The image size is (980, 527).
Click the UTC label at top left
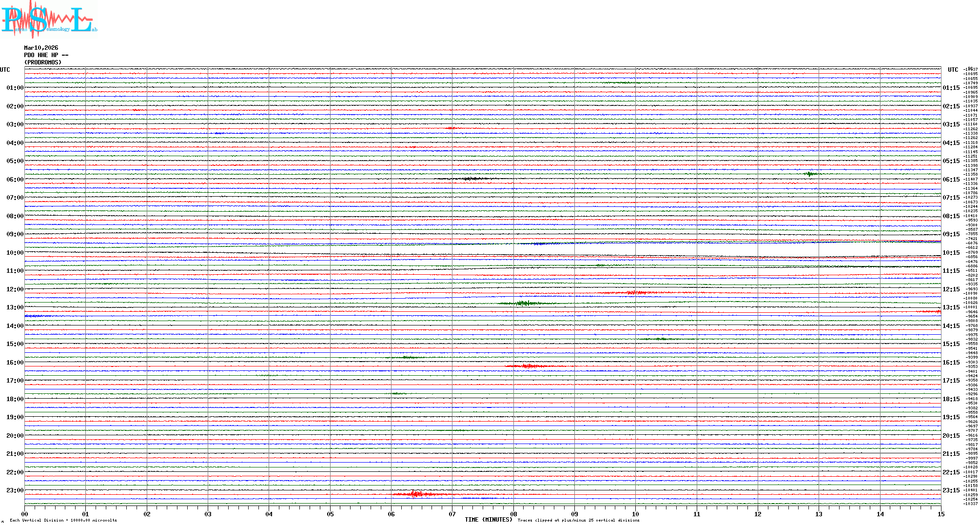5,70
